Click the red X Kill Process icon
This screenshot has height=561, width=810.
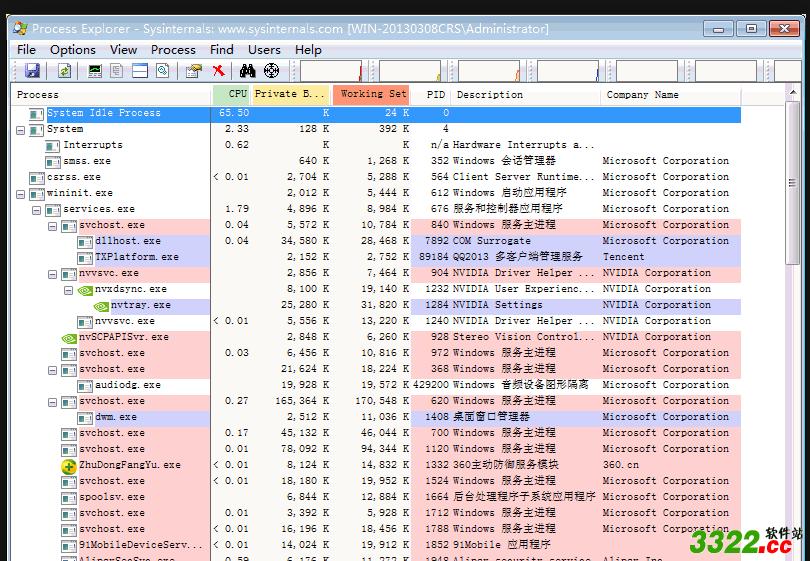pyautogui.click(x=219, y=71)
